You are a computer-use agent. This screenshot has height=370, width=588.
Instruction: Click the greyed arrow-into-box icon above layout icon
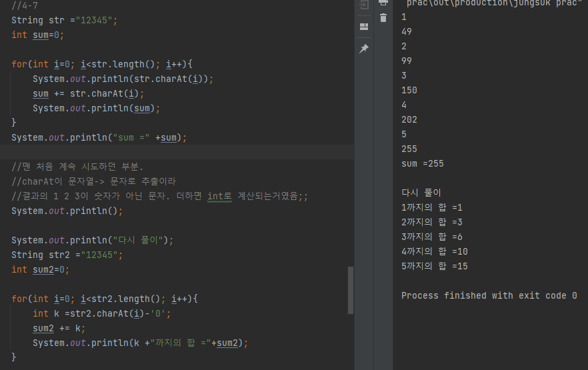[x=364, y=5]
